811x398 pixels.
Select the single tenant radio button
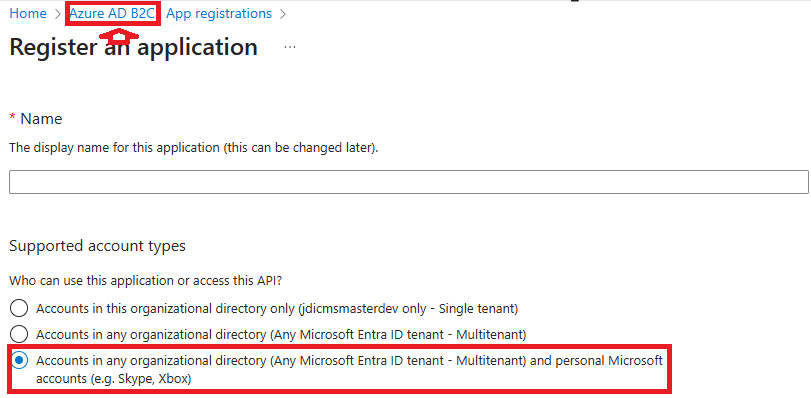19,308
